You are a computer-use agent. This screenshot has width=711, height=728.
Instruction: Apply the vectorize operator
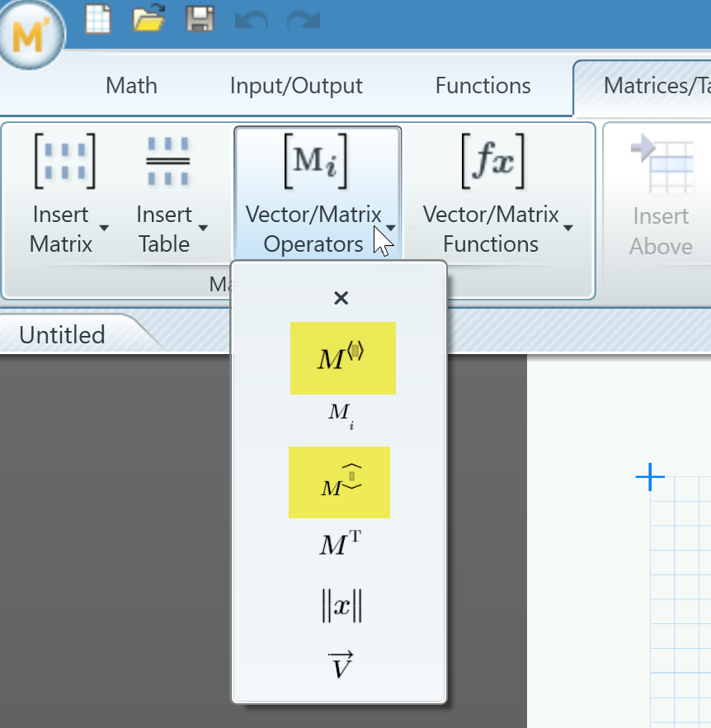(339, 482)
